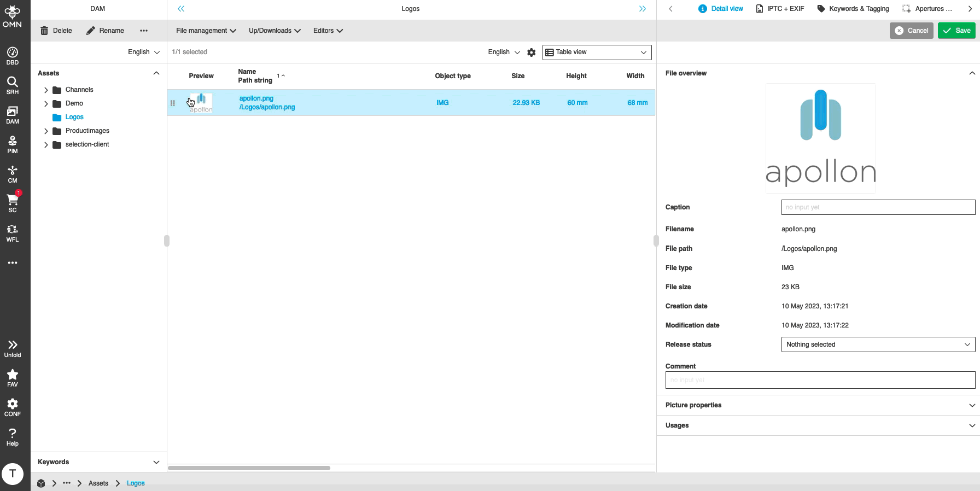Expand the Picture properties section
Screen dimensions: 980x491
971,405
